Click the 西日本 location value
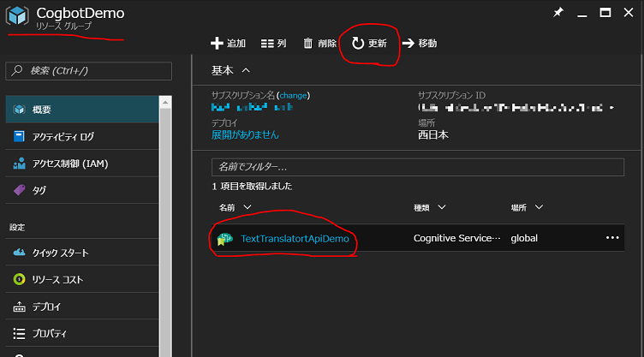 click(432, 134)
